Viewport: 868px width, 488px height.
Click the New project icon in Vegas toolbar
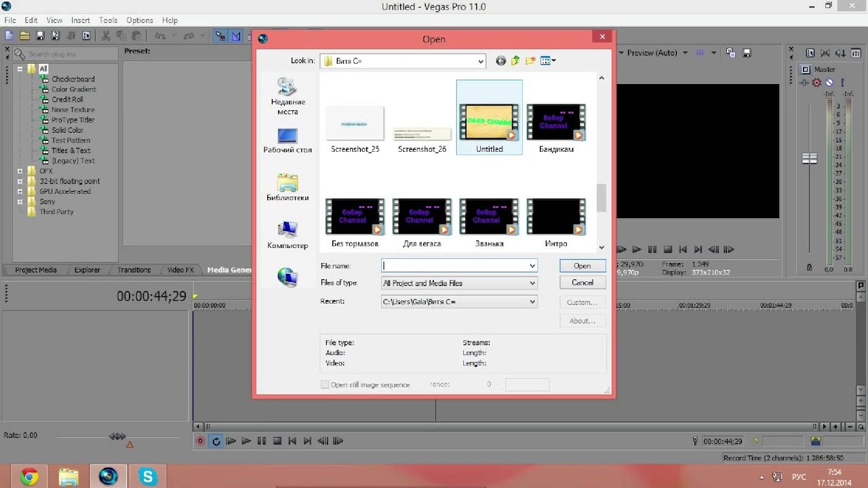tap(9, 36)
